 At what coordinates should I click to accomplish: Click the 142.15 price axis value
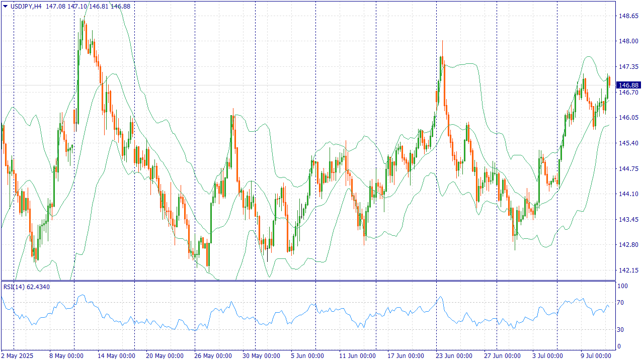[x=628, y=270]
